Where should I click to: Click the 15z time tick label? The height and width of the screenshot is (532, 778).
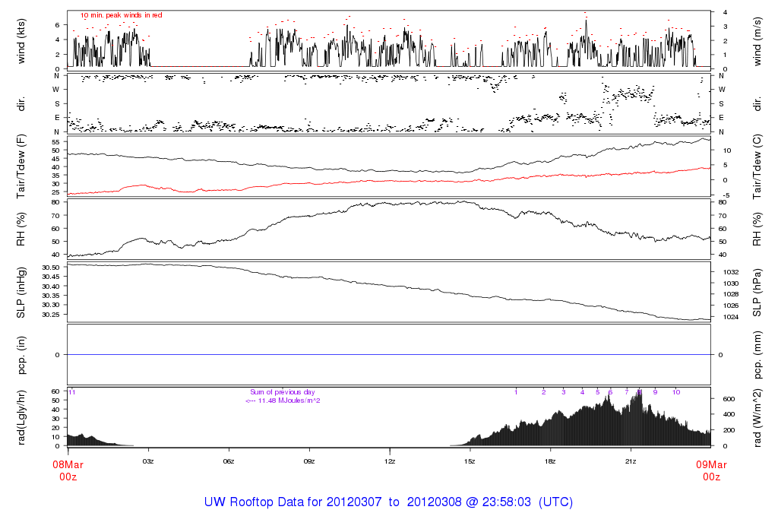click(470, 461)
